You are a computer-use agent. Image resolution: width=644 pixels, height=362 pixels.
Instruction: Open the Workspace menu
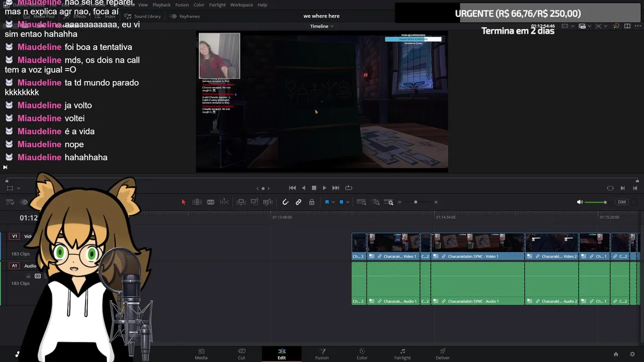click(242, 5)
